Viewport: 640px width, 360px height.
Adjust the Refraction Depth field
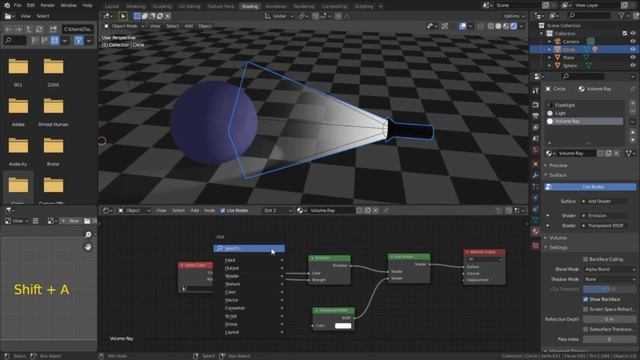[x=609, y=319]
